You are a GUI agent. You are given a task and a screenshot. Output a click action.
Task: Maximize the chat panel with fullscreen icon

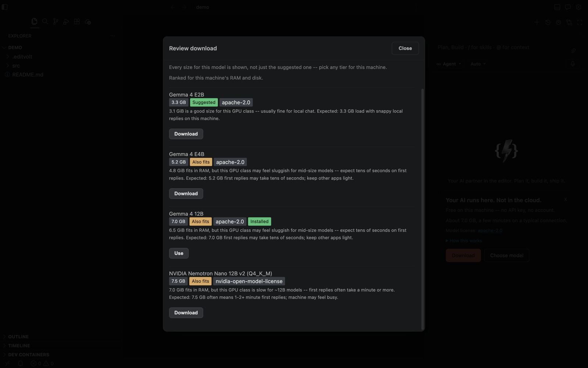pos(580,22)
